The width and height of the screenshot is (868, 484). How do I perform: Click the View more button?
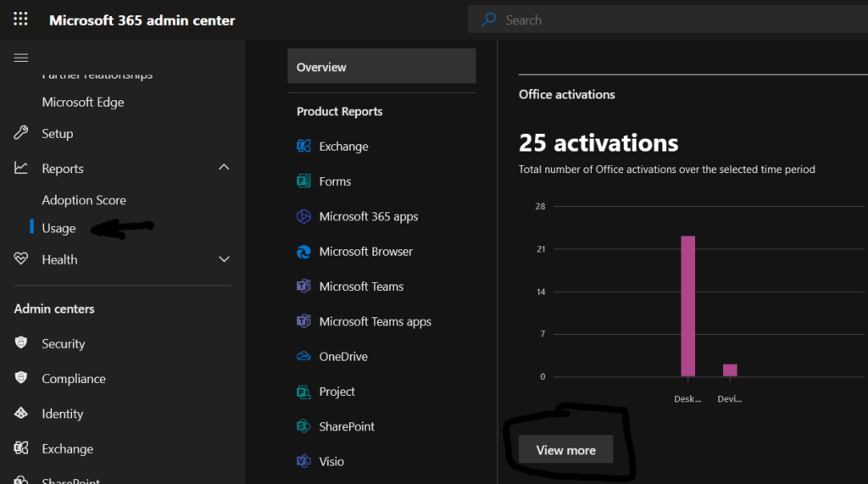point(565,449)
